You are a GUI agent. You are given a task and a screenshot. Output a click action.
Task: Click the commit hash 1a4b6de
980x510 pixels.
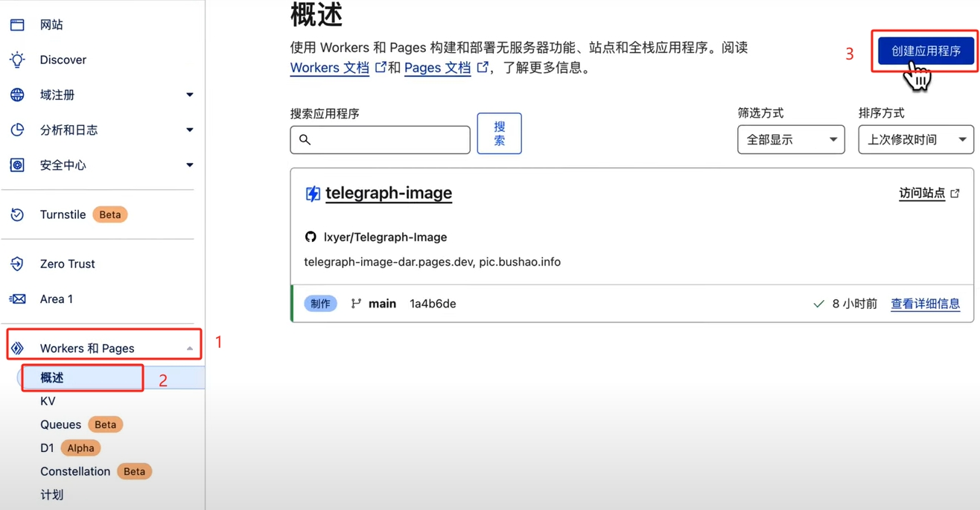433,304
